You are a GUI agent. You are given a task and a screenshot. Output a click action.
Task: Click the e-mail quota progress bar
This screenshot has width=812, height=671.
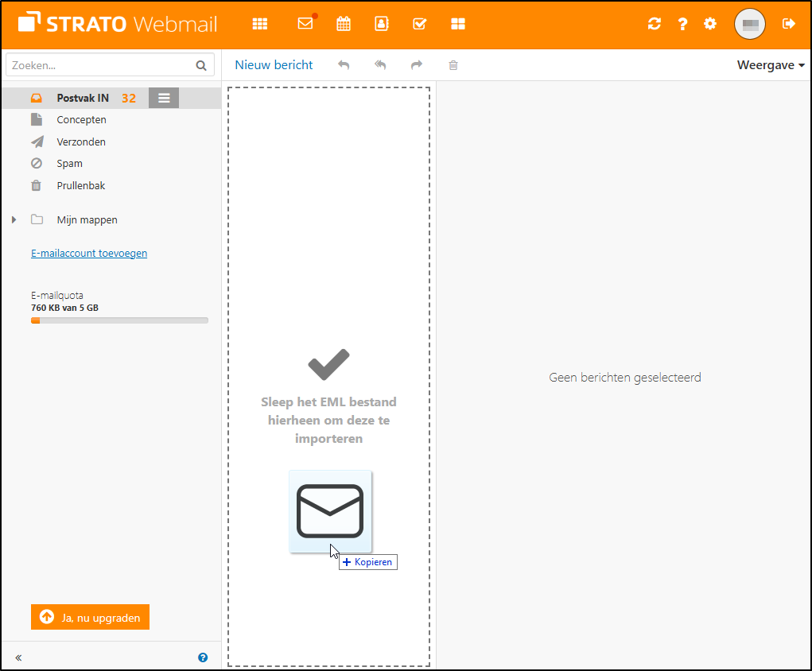(x=119, y=320)
